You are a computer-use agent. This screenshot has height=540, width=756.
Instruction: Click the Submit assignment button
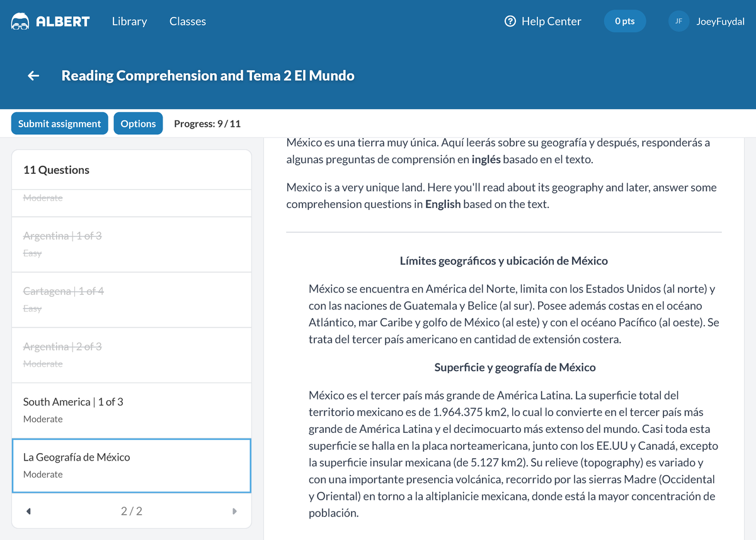tap(59, 124)
